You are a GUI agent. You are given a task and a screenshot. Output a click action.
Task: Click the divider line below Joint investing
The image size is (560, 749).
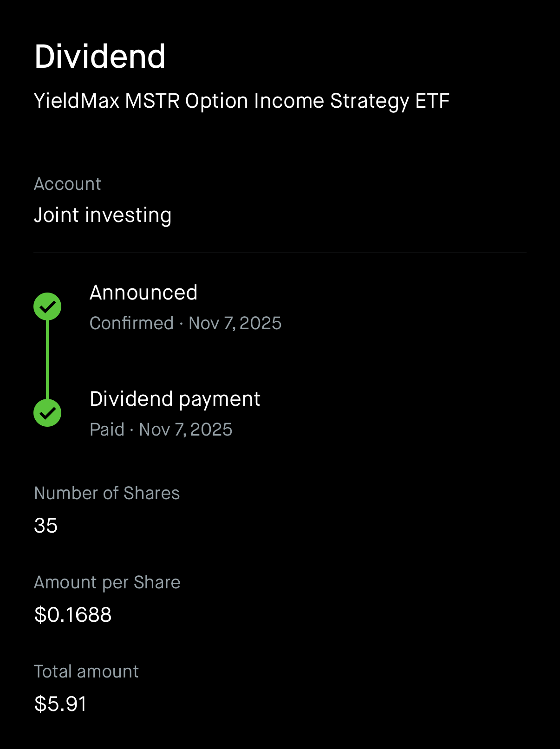pyautogui.click(x=280, y=253)
